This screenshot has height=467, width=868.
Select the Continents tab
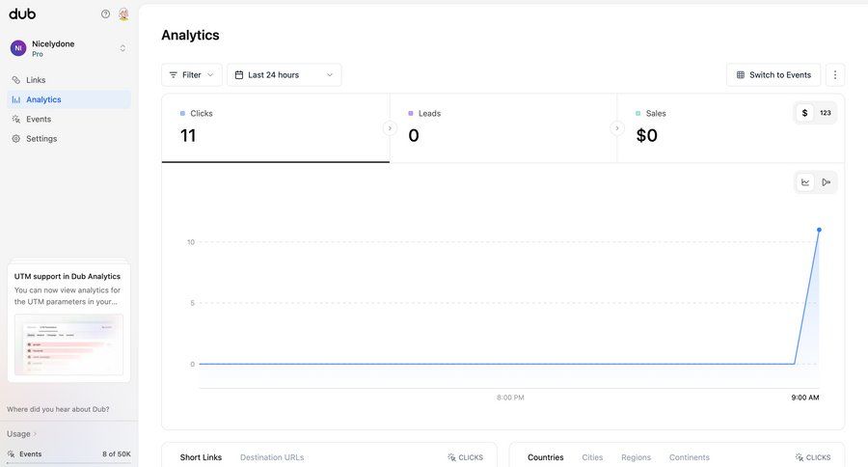pos(690,457)
